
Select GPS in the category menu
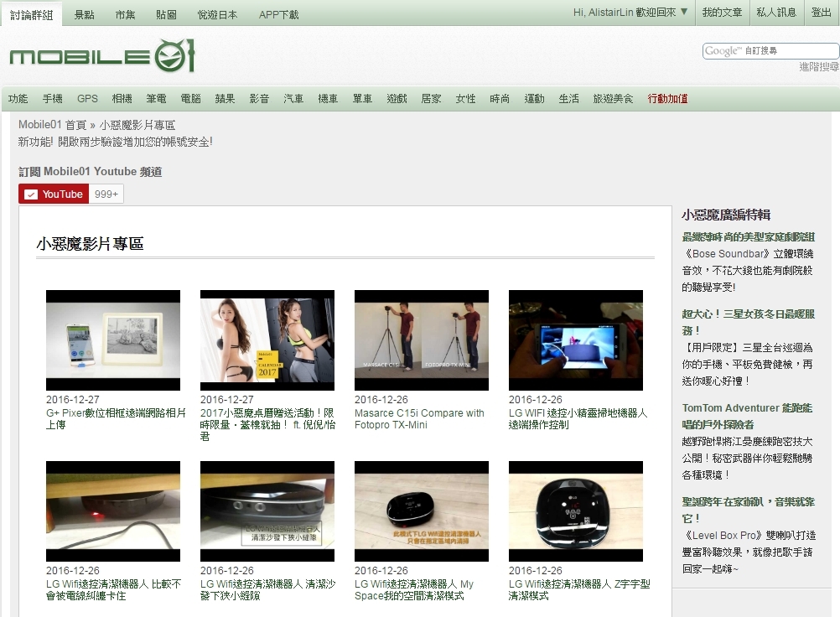[87, 99]
